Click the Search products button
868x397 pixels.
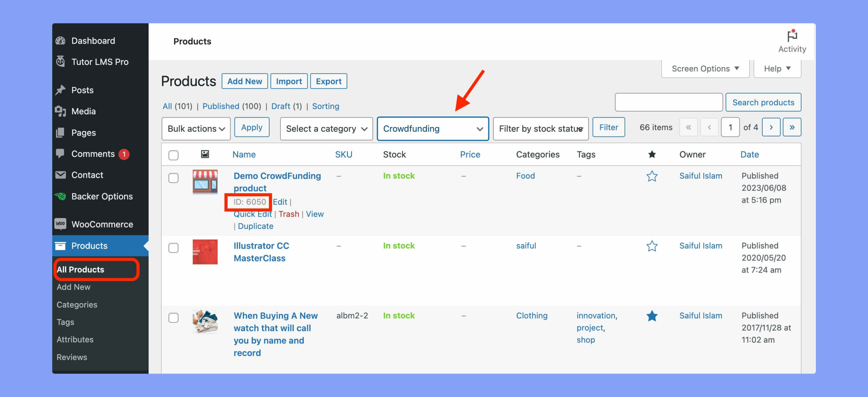tap(763, 103)
